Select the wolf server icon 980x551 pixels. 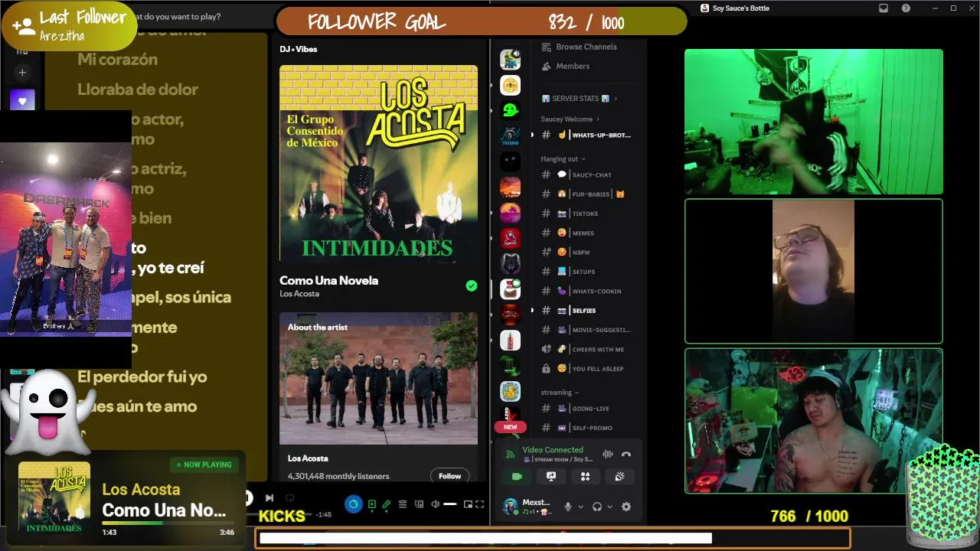(x=511, y=264)
